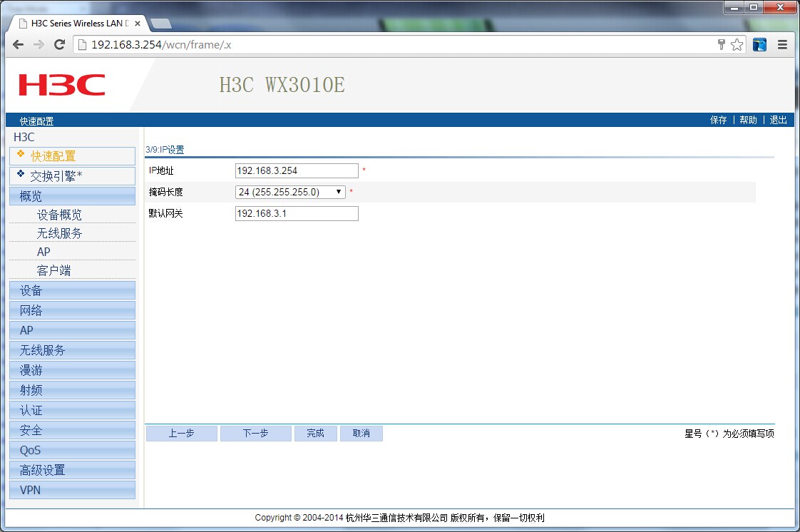Expand the 高级设置 menu section
This screenshot has height=532, width=800.
(x=73, y=470)
